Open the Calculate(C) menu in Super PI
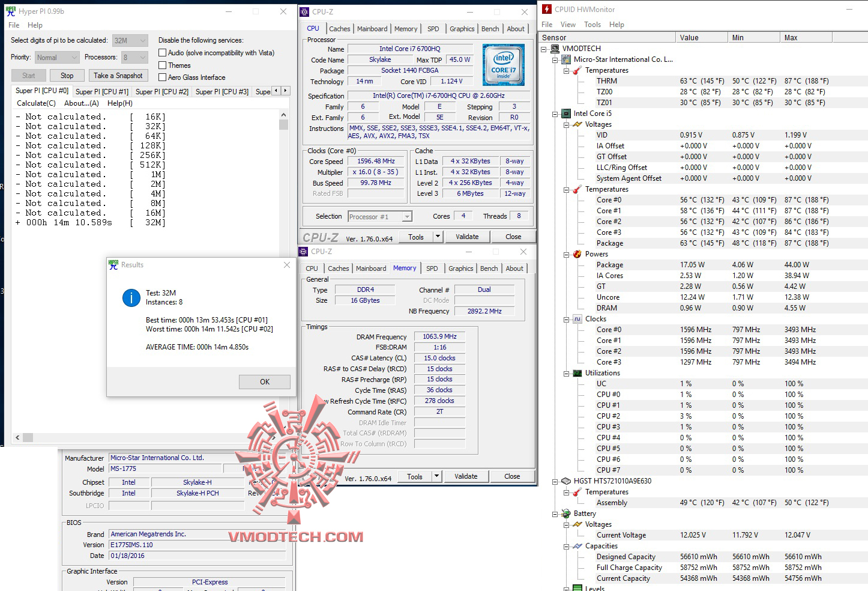The height and width of the screenshot is (591, 868). [x=36, y=103]
